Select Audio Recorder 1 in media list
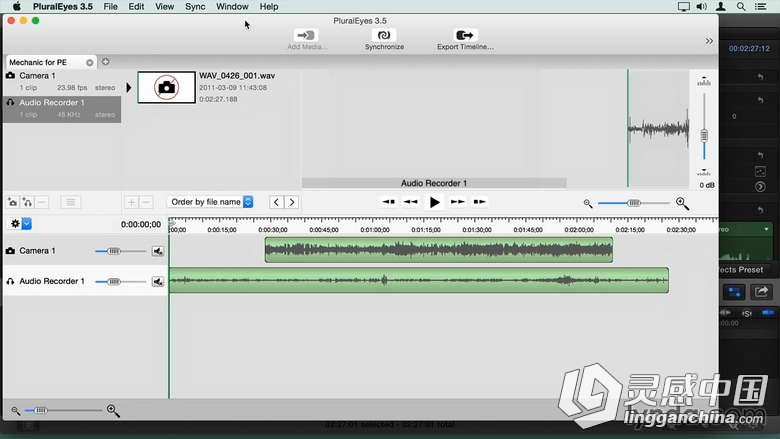Screen dimensions: 780x439 (x=62, y=108)
